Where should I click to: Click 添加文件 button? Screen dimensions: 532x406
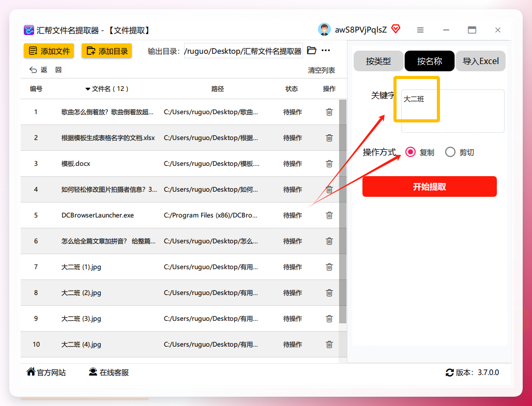[49, 51]
